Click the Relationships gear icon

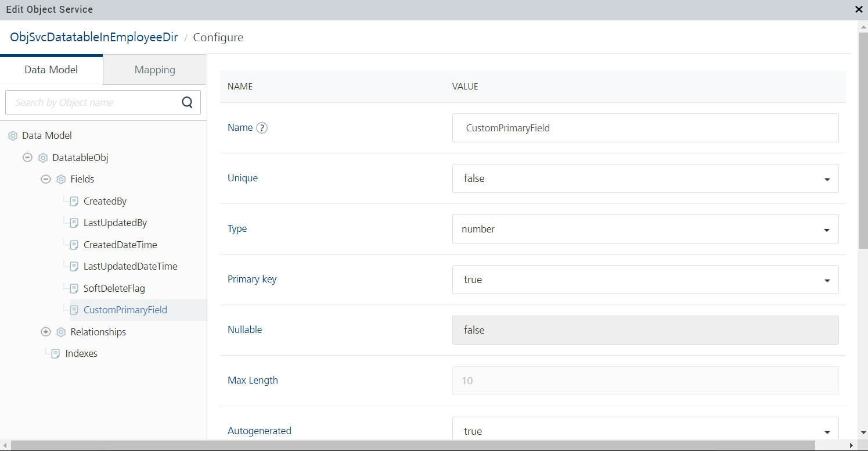(61, 332)
